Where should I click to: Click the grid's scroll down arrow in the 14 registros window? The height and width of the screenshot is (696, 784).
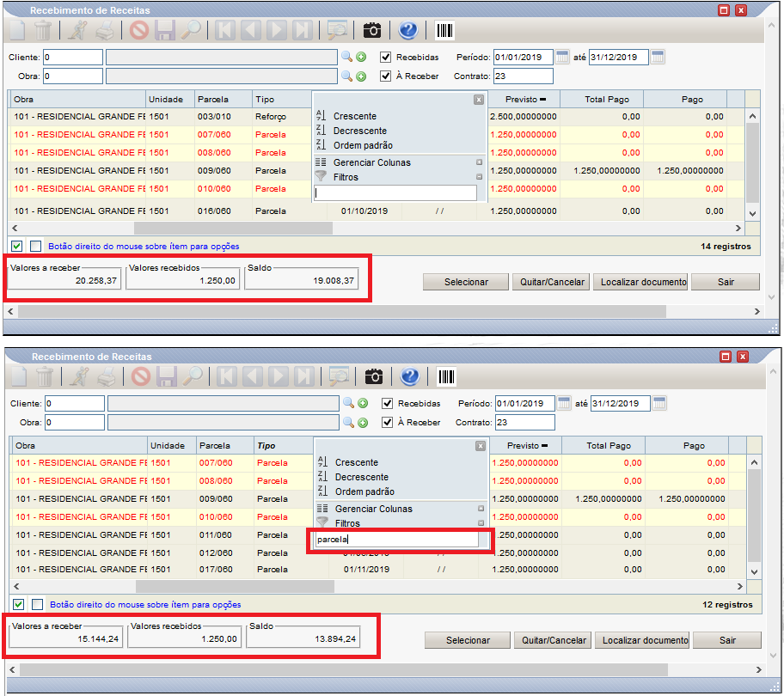752,213
